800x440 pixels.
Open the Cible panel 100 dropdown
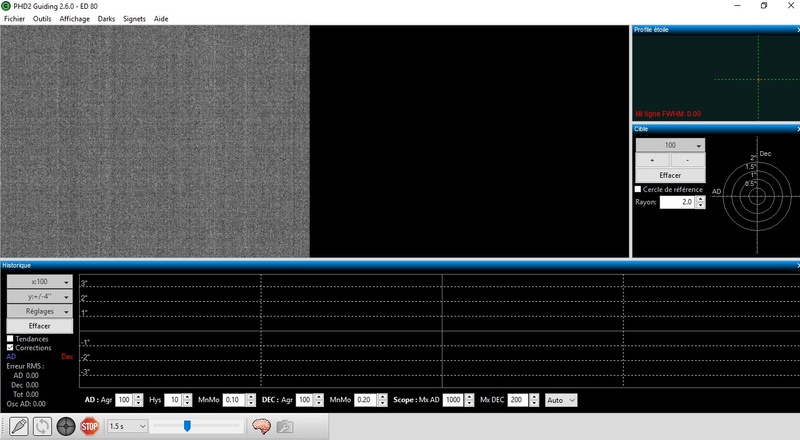[x=670, y=145]
